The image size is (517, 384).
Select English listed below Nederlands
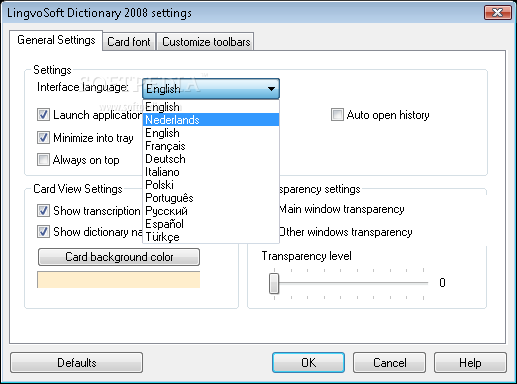click(211, 133)
